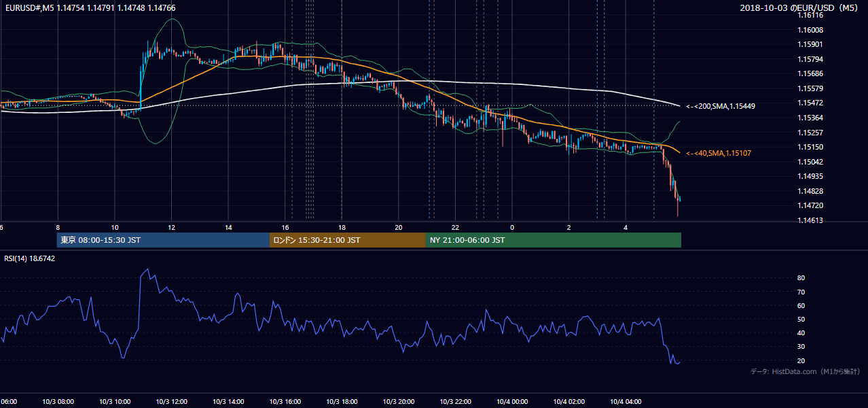The width and height of the screenshot is (868, 408).
Task: Click the RSI 20 level label
Action: pyautogui.click(x=801, y=360)
